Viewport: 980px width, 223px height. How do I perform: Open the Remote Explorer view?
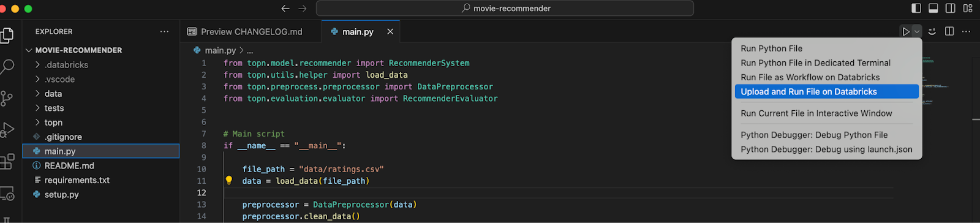click(x=7, y=194)
